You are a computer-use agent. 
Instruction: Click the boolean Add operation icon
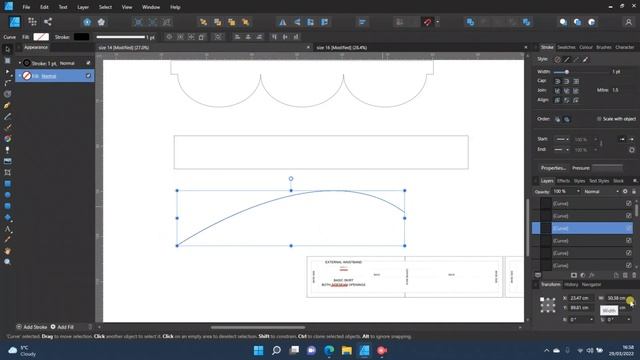[470, 22]
